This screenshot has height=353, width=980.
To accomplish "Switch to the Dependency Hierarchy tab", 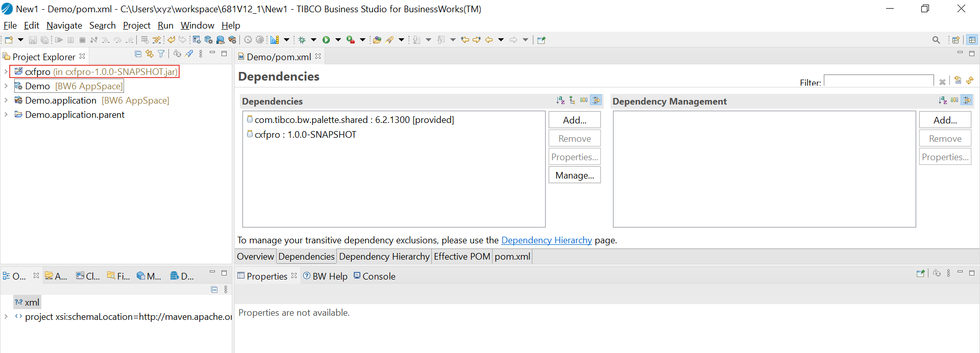I will 384,256.
